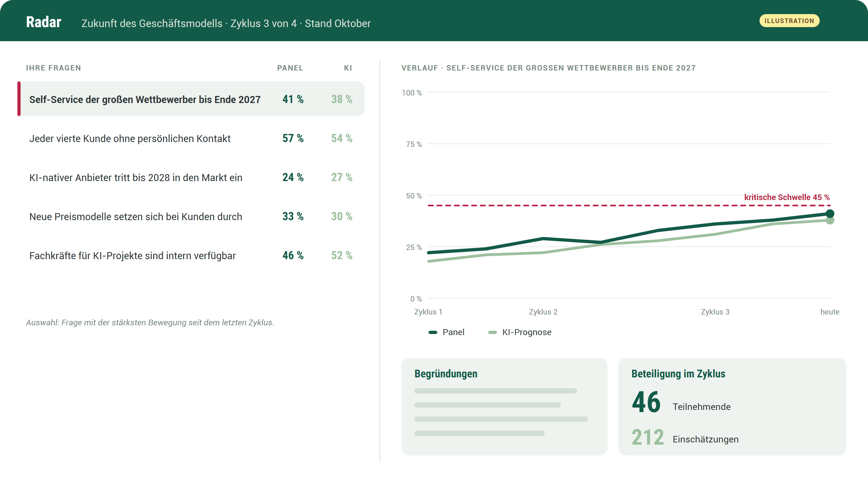The image size is (868, 488).
Task: Open the Begründungen card
Action: 505,406
